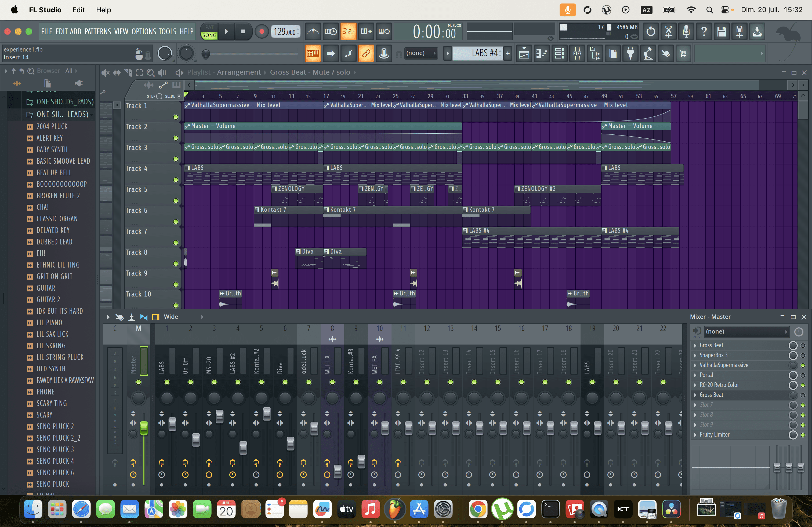Click the Fruity Limiter effect slot
Viewport: 812px width, 527px height.
click(715, 435)
